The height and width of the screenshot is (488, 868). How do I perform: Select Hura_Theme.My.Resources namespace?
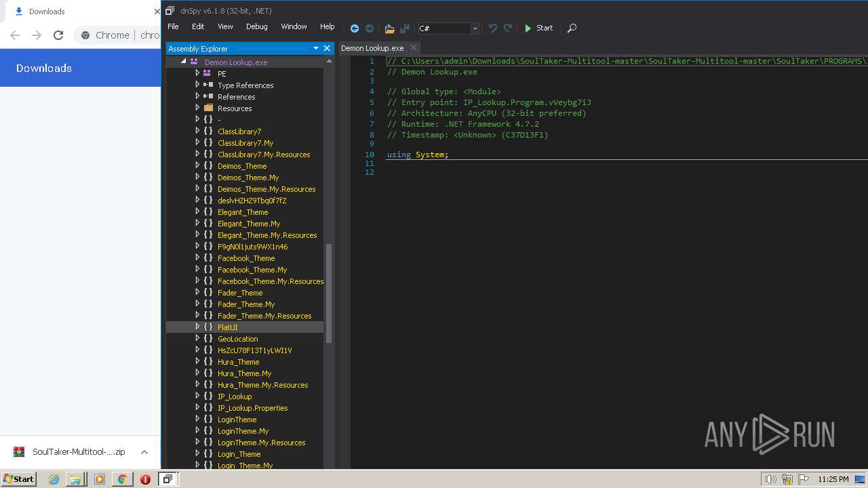262,385
